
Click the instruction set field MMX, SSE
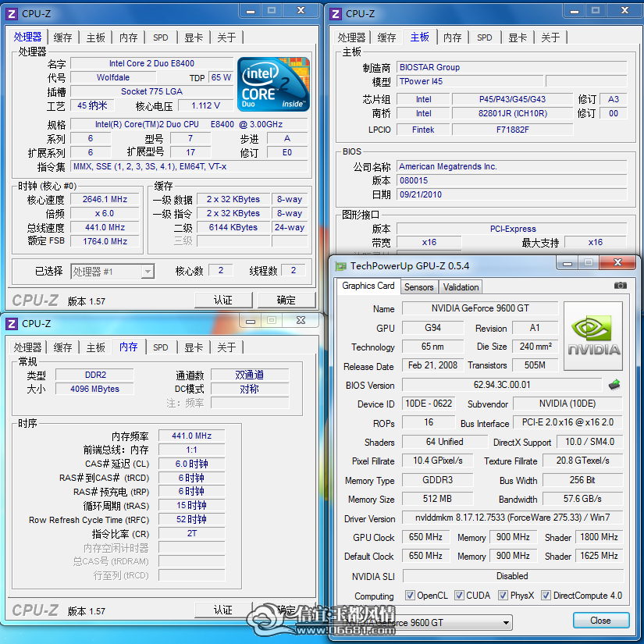pyautogui.click(x=189, y=166)
